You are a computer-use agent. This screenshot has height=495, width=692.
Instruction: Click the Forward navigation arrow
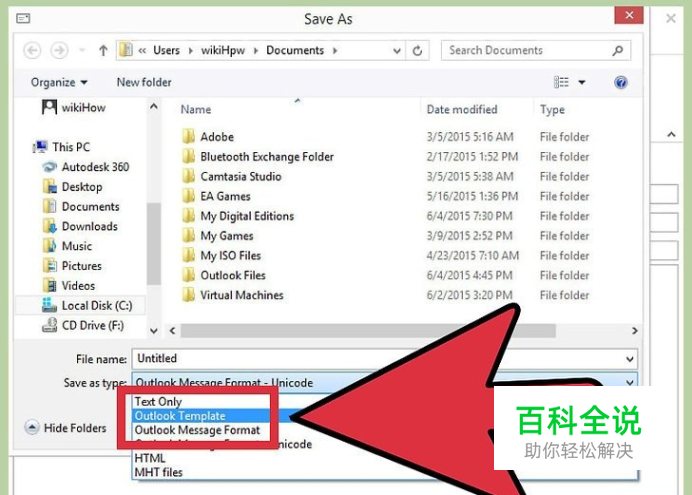point(59,50)
